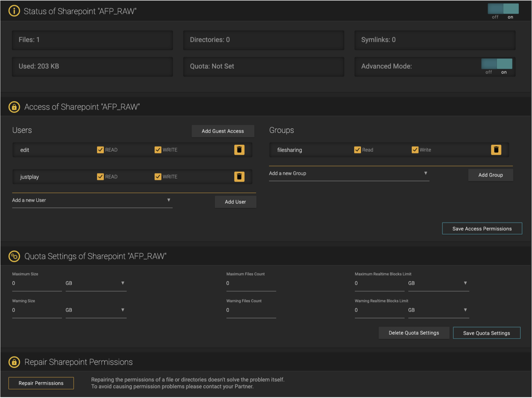Click Add Guest Access button
Image resolution: width=532 pixels, height=398 pixels.
[x=223, y=131]
